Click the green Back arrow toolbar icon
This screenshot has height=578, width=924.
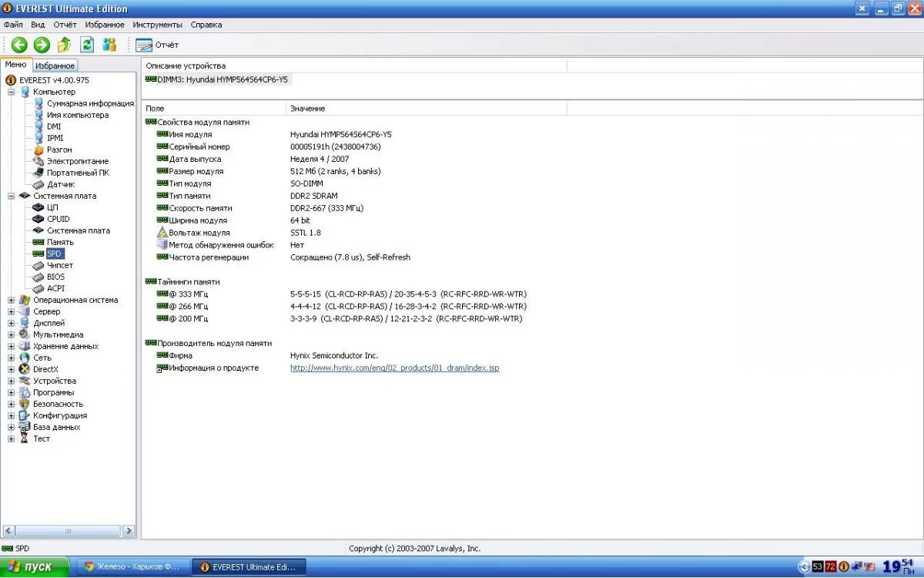pyautogui.click(x=18, y=45)
